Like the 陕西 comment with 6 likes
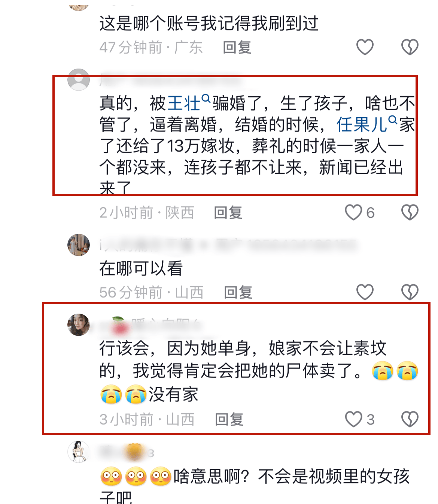 coord(353,212)
